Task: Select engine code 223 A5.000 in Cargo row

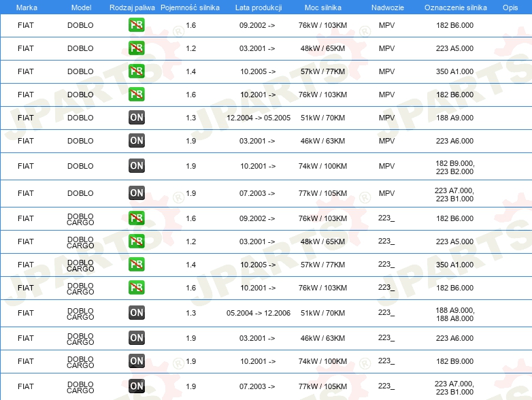Action: [x=454, y=241]
